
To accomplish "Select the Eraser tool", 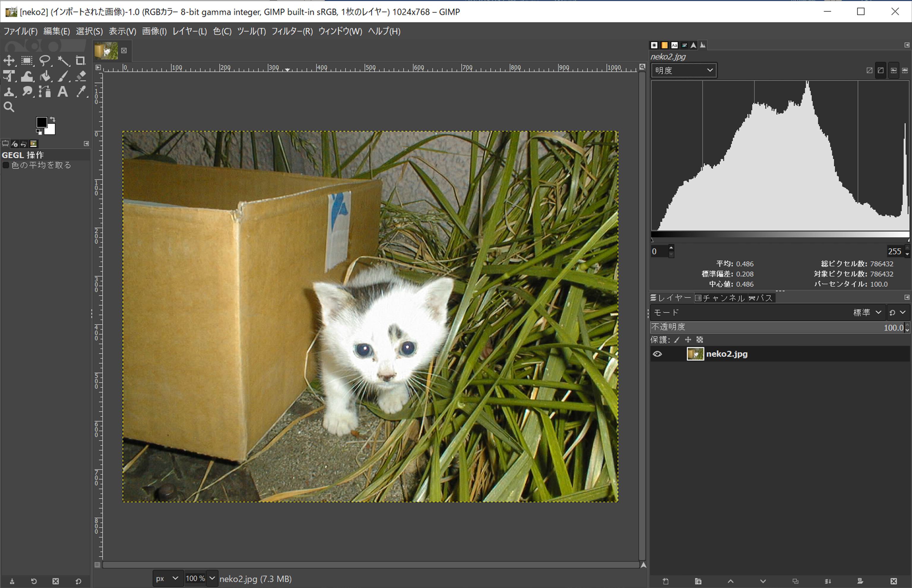I will [80, 76].
